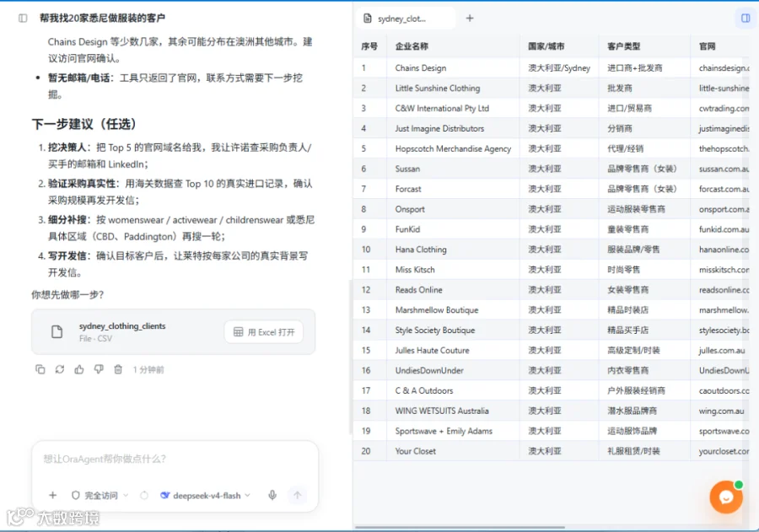
Task: Click the 客户类型 column header
Action: (644, 46)
